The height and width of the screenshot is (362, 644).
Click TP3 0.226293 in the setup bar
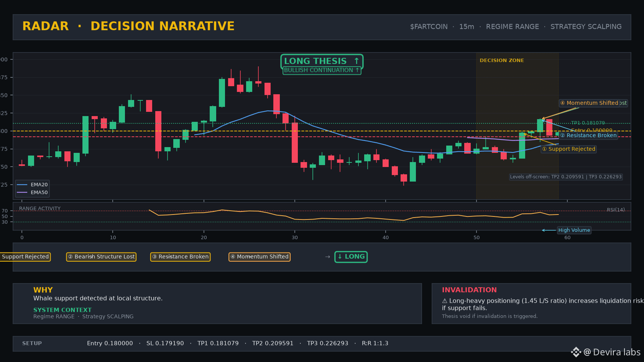328,343
